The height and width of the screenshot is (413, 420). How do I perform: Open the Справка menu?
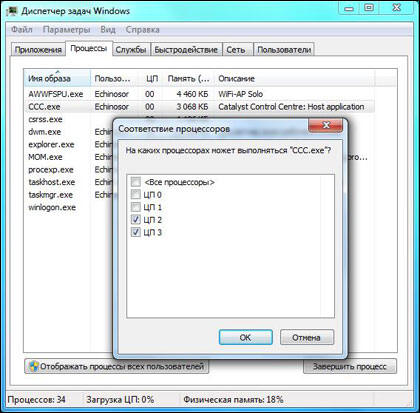[x=142, y=30]
